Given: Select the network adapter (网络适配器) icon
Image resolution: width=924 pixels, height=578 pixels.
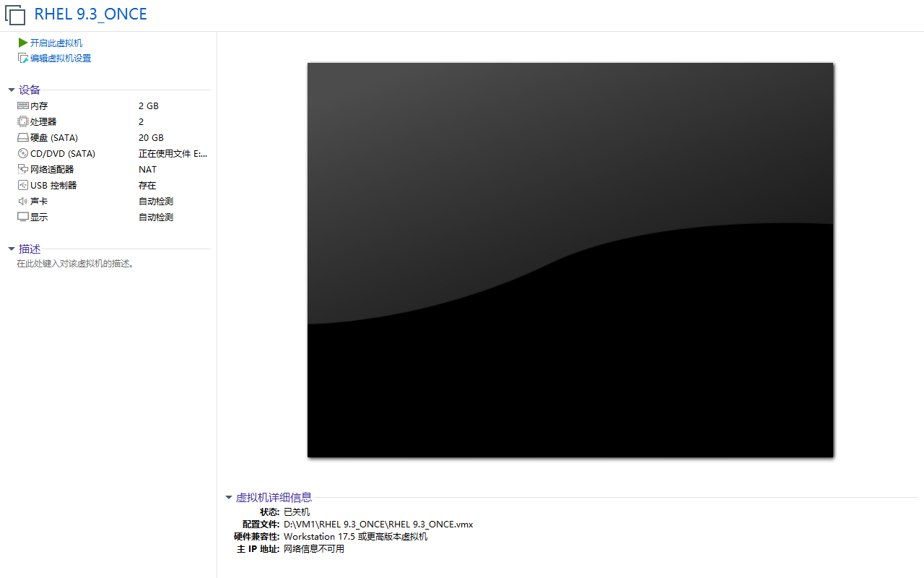Looking at the screenshot, I should (x=23, y=169).
